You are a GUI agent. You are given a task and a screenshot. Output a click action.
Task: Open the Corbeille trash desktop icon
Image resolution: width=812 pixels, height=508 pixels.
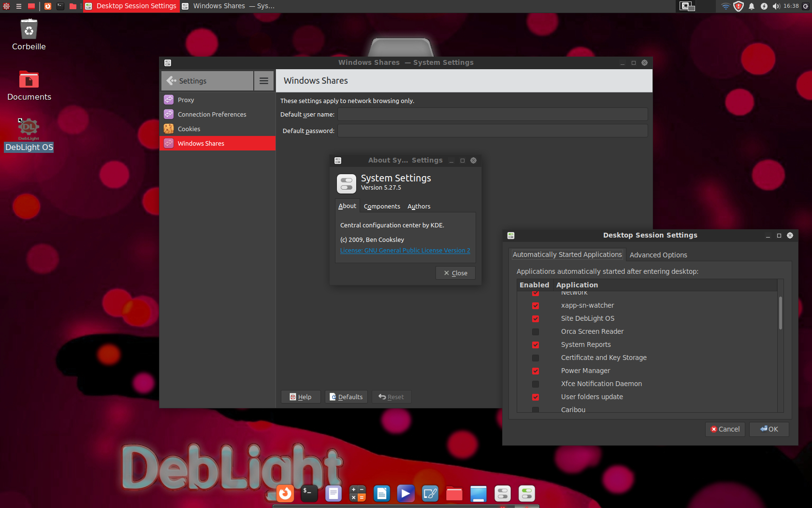point(29,35)
